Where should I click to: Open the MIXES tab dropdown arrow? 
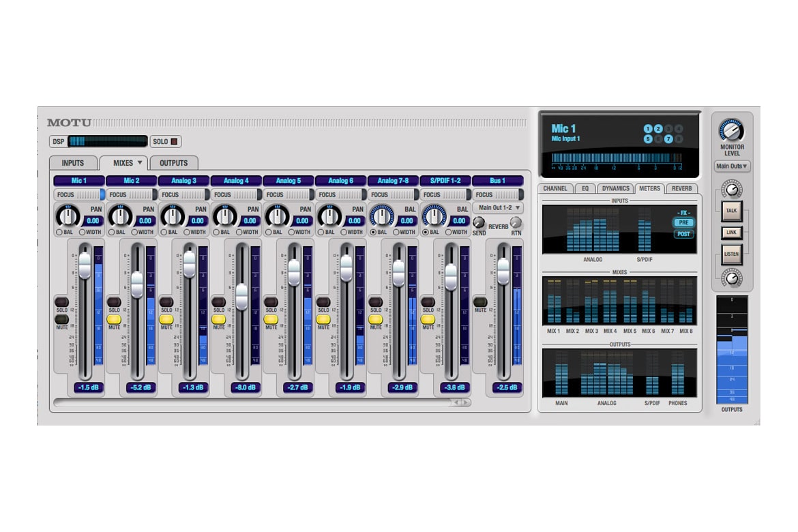point(140,163)
